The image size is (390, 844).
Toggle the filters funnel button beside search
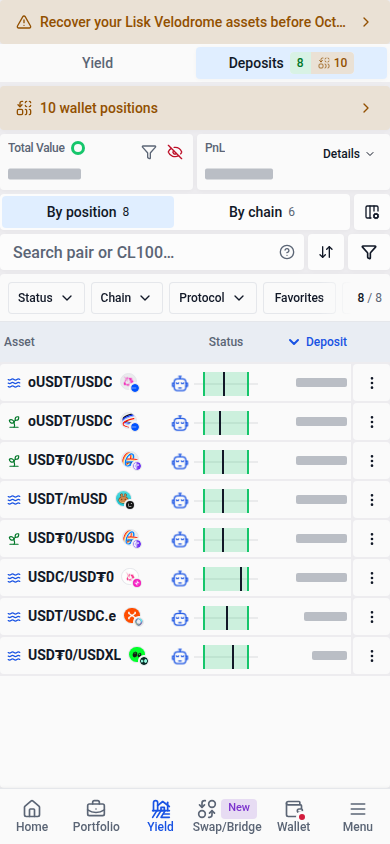[x=368, y=252]
